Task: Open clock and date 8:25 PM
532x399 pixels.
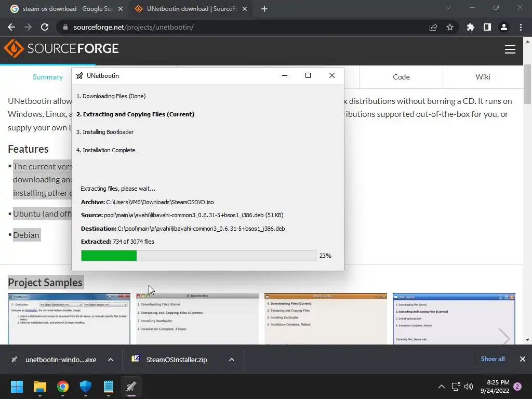Action: (495, 387)
